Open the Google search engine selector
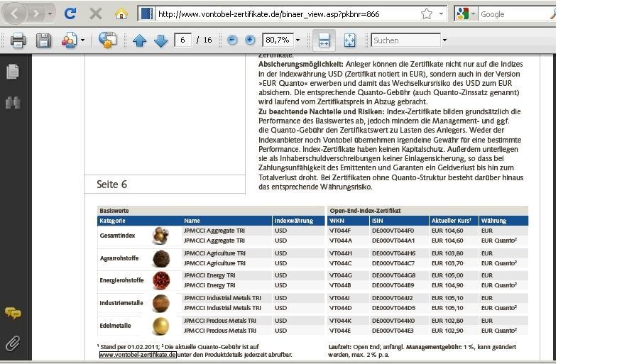 466,14
